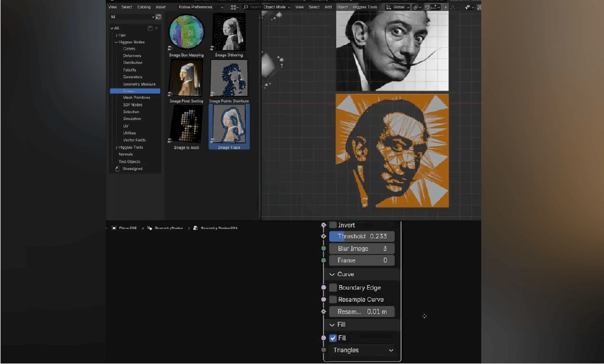Enable the Invert checkbox
604x364 pixels.
333,225
